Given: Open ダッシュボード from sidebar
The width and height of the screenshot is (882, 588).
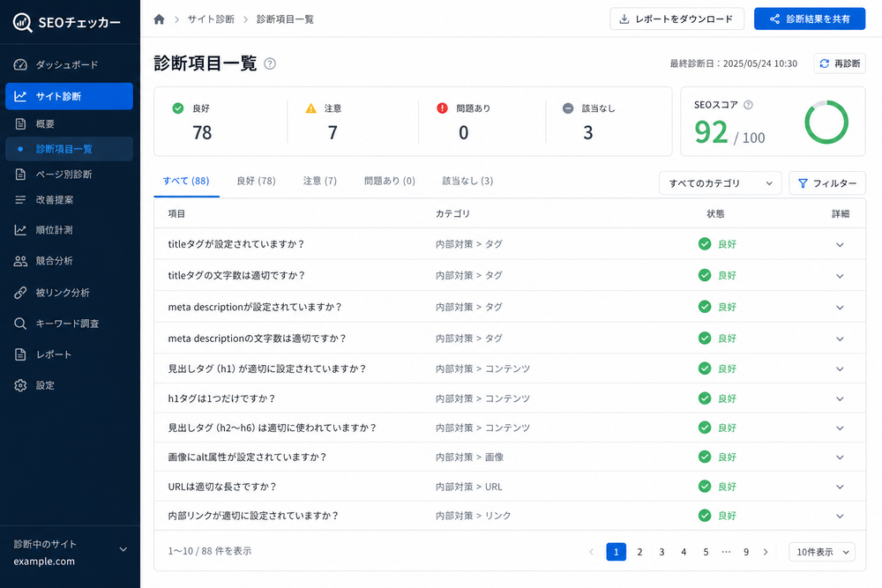Looking at the screenshot, I should click(69, 64).
